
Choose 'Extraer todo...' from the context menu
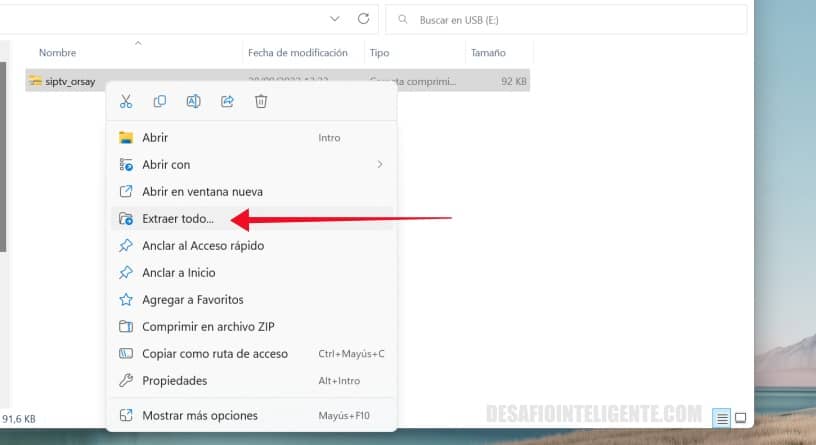[x=185, y=218]
